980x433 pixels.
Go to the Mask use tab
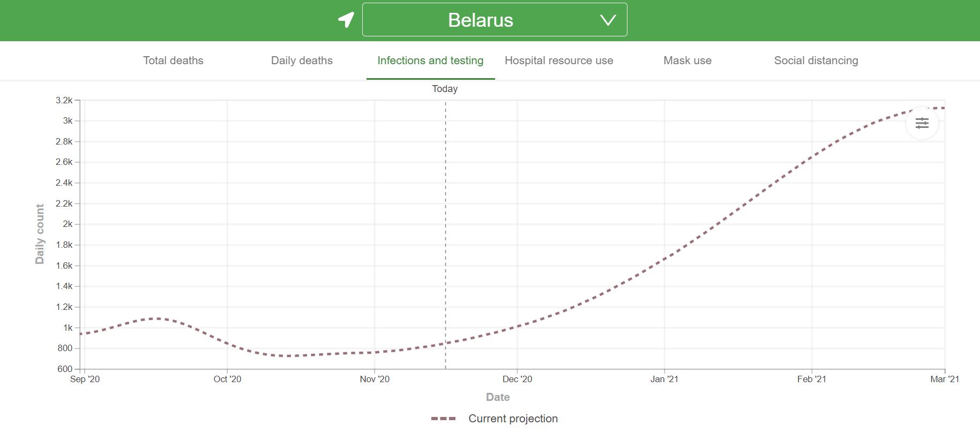[x=687, y=60]
